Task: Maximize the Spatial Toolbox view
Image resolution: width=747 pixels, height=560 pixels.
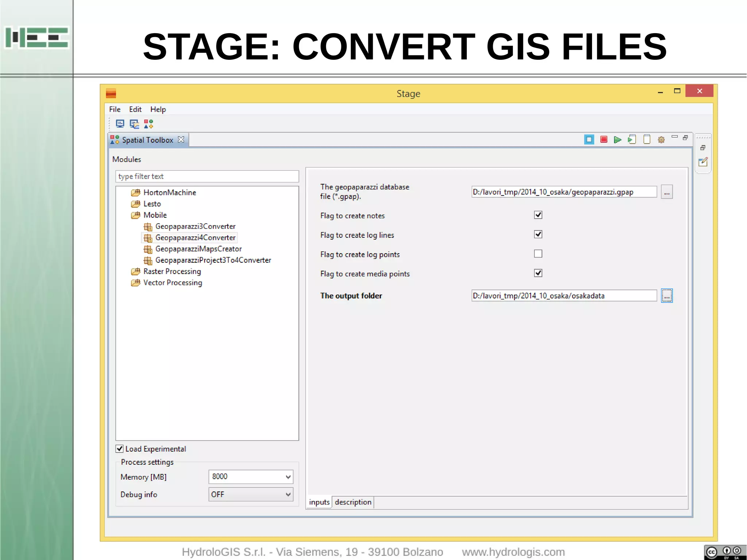Action: pos(685,138)
